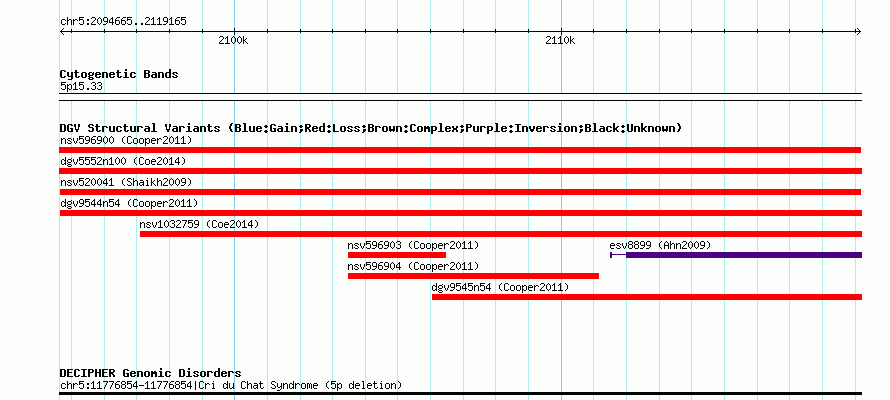Click the nsv596904 (Cooper2011) red bar

473,276
